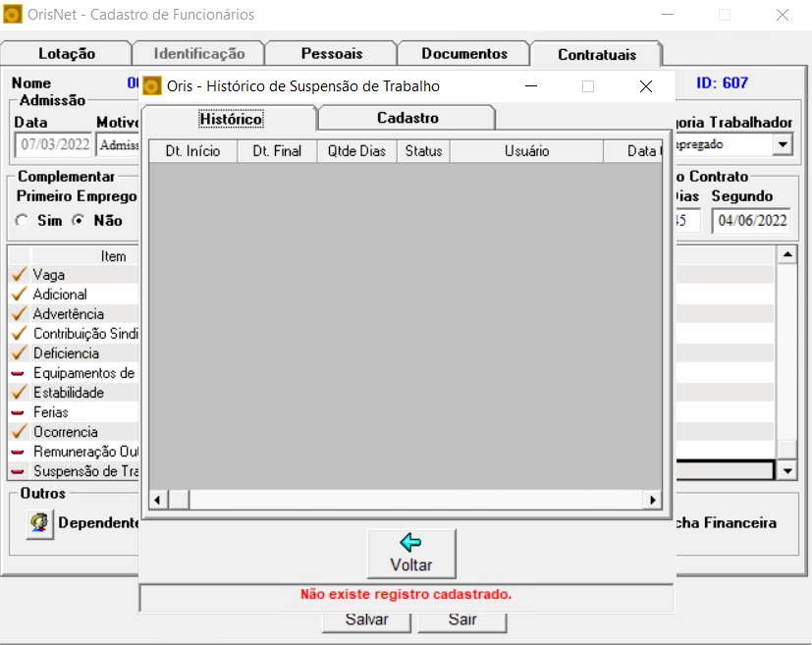This screenshot has height=645, width=812.
Task: Click the checkmark icon beside Vaga
Action: pyautogui.click(x=18, y=275)
